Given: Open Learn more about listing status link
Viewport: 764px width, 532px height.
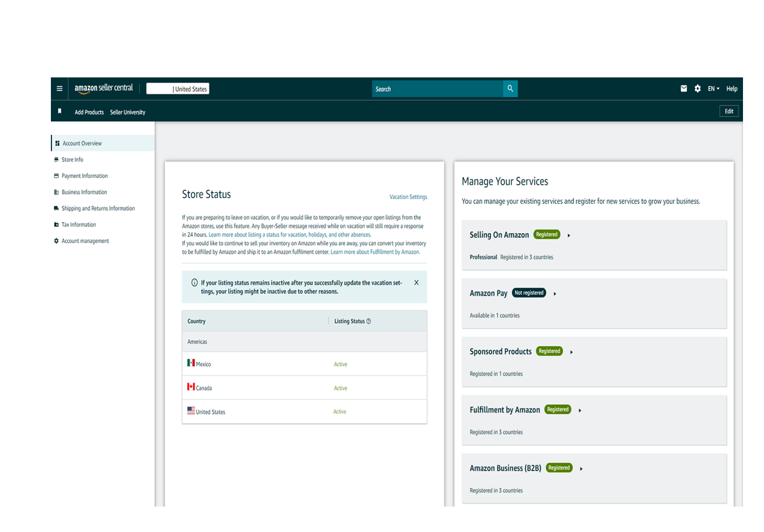Looking at the screenshot, I should click(290, 234).
